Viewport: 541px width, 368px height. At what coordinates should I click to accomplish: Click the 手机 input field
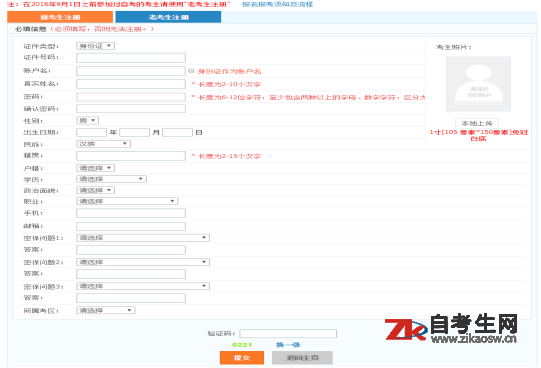click(131, 213)
